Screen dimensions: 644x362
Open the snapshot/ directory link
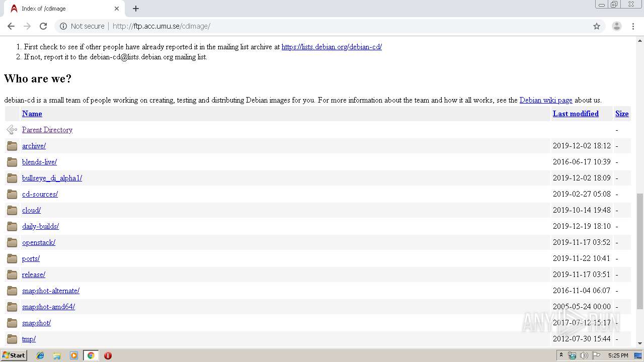[x=36, y=323]
